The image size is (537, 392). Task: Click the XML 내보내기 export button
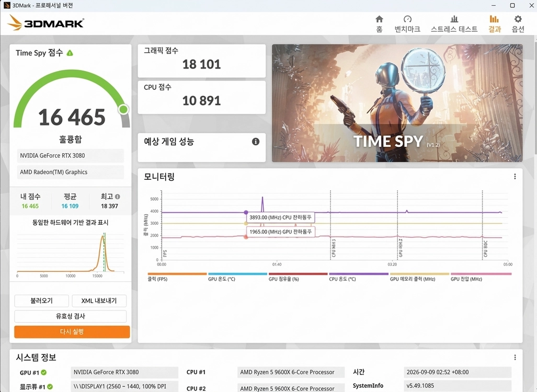tap(99, 301)
